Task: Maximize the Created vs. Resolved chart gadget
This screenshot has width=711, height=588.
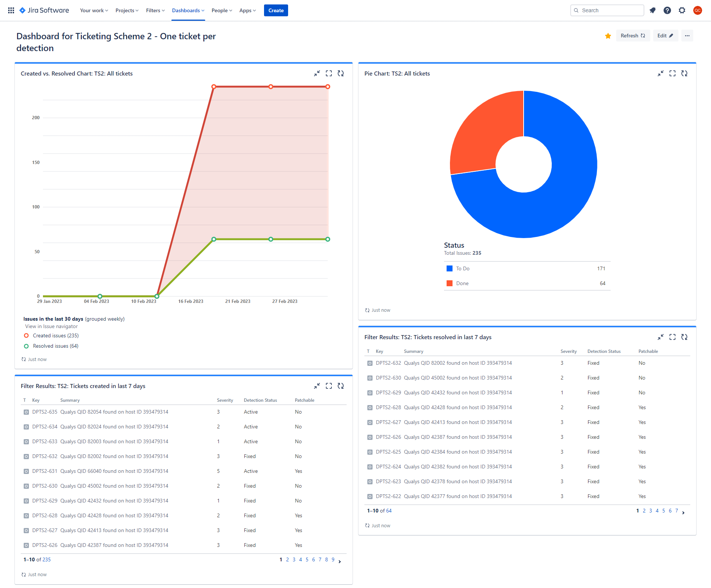Action: click(329, 73)
